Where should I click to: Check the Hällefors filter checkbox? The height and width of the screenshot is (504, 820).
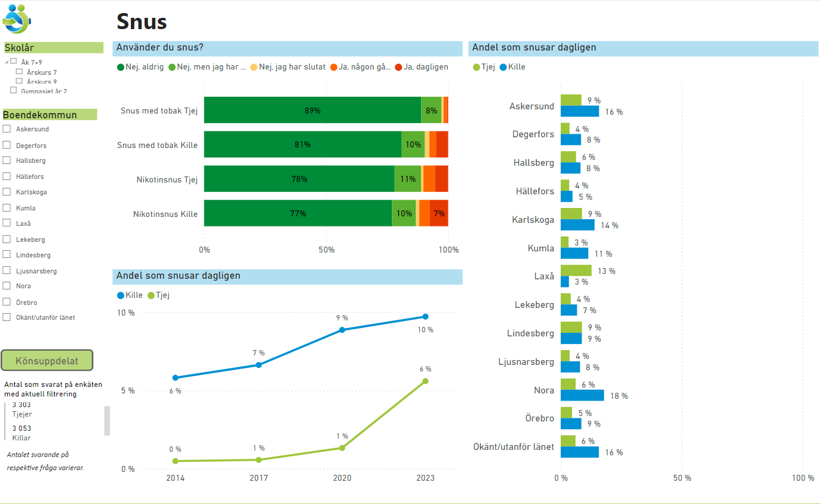[7, 176]
